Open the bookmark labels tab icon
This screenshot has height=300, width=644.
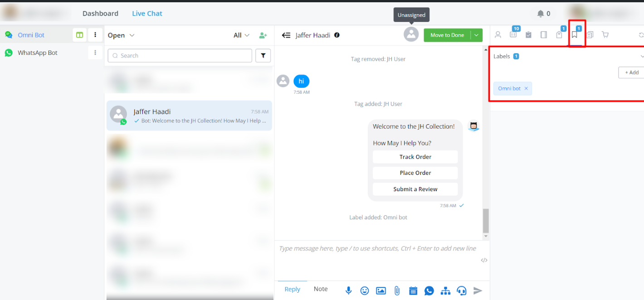575,35
